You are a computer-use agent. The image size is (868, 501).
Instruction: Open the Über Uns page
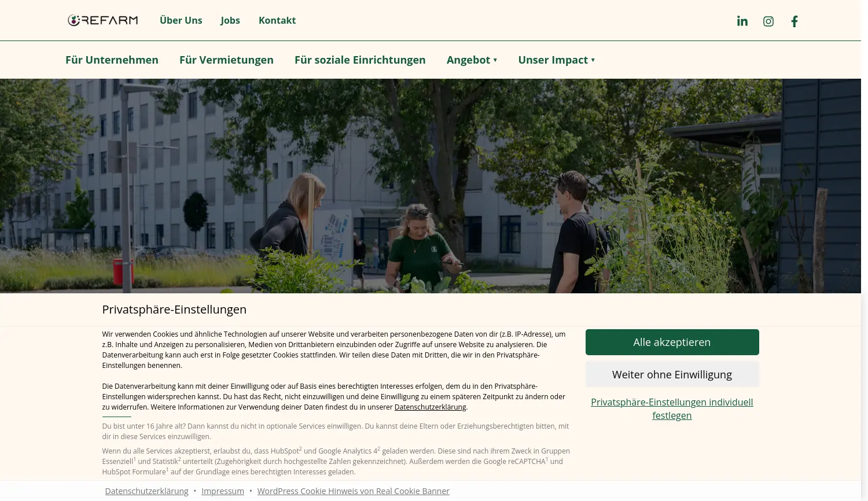181,20
